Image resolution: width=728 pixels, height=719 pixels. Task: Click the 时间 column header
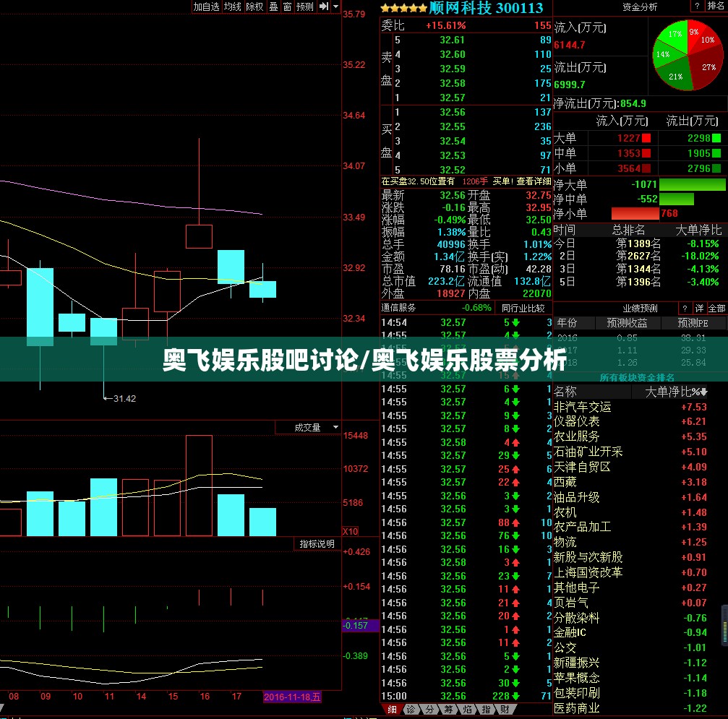(x=565, y=230)
